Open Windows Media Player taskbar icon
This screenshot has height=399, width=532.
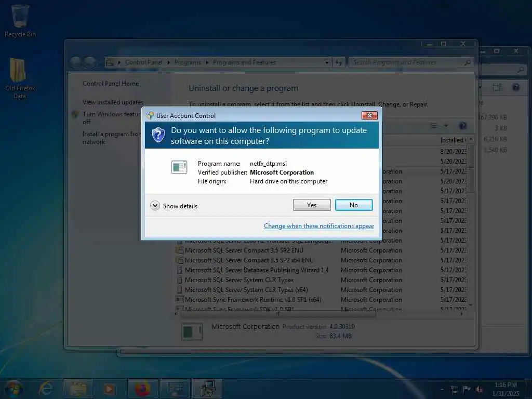109,389
